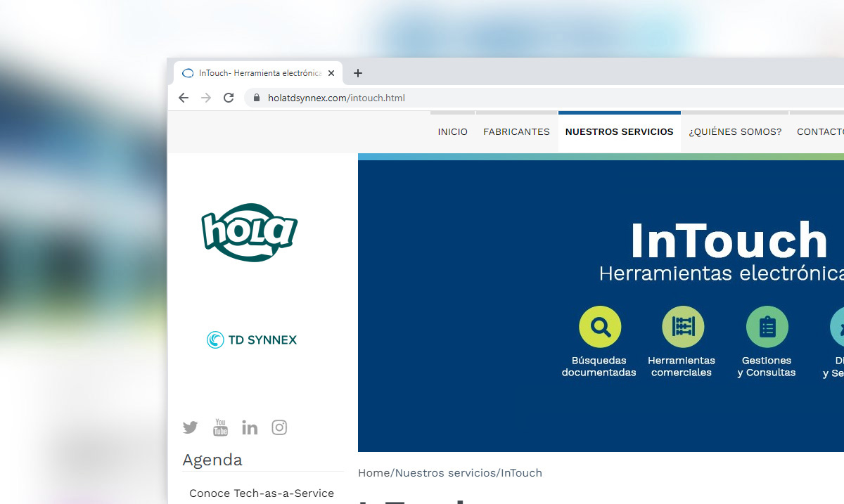844x504 pixels.
Task: Click the Búsquedas documentadas magnifier icon
Action: (x=600, y=327)
